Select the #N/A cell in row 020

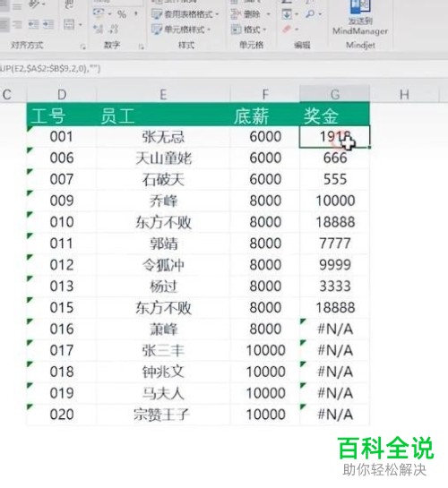[x=335, y=415]
